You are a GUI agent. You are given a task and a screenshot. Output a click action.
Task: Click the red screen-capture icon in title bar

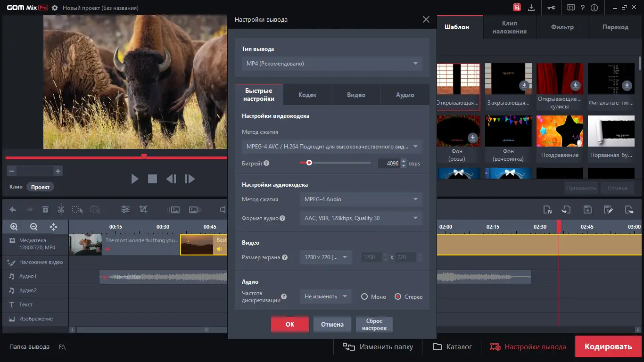tap(517, 8)
